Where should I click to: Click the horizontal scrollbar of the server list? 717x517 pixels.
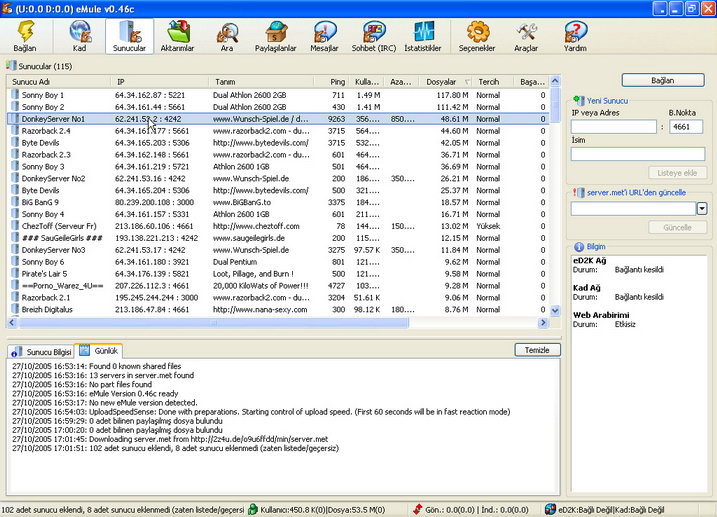[x=213, y=323]
